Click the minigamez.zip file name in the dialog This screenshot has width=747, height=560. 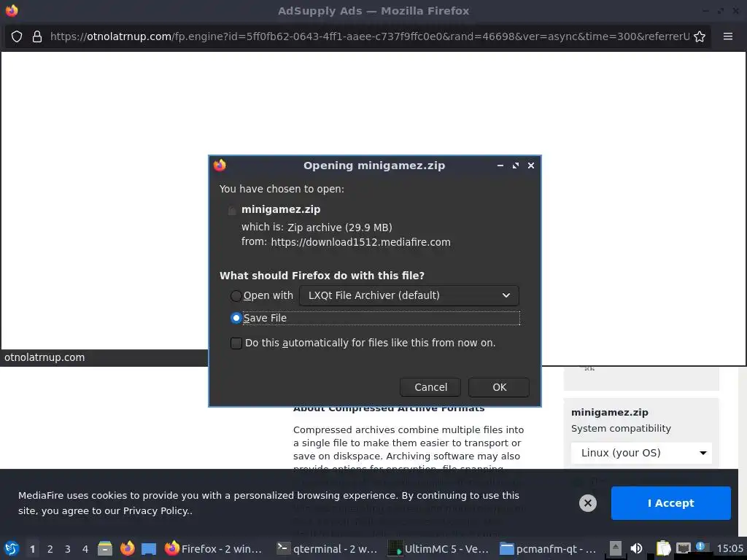pyautogui.click(x=281, y=209)
